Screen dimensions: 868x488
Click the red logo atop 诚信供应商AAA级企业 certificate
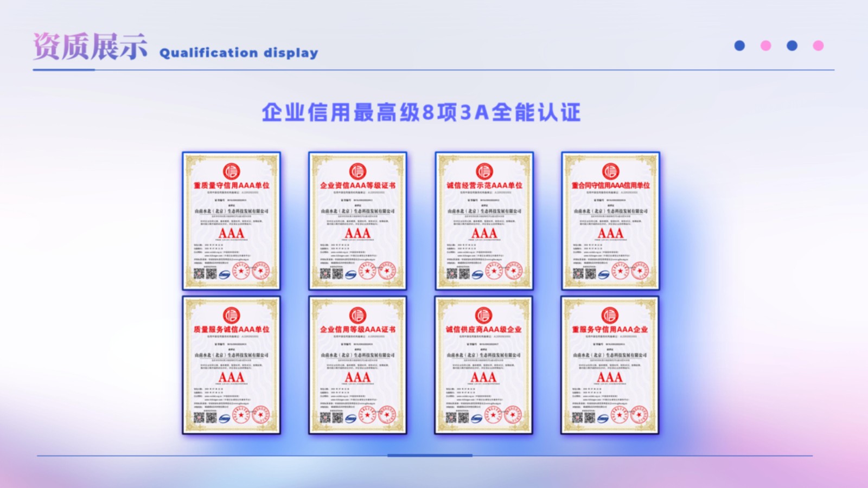tap(483, 315)
